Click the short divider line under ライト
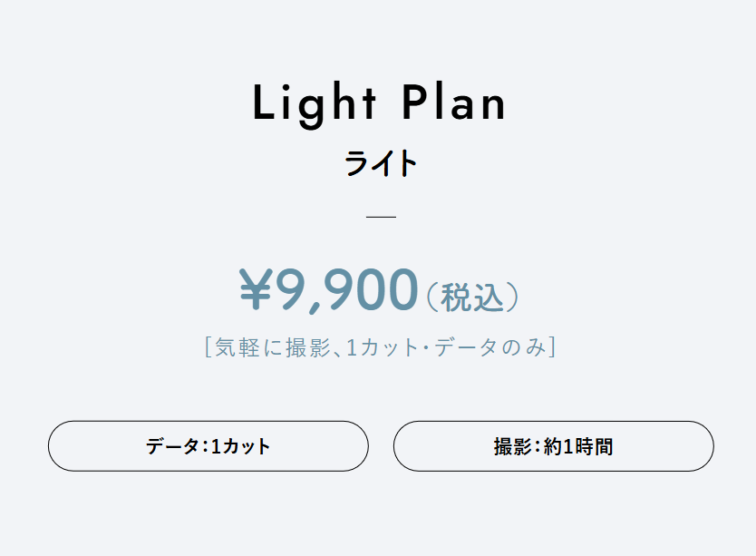Screen dimensions: 756x556 [x=381, y=217]
